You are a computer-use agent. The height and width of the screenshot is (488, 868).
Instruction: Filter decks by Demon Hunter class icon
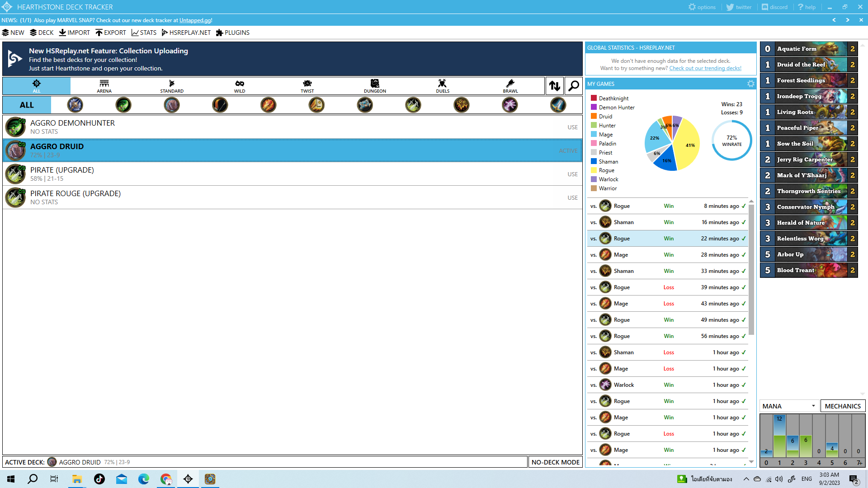click(x=123, y=105)
